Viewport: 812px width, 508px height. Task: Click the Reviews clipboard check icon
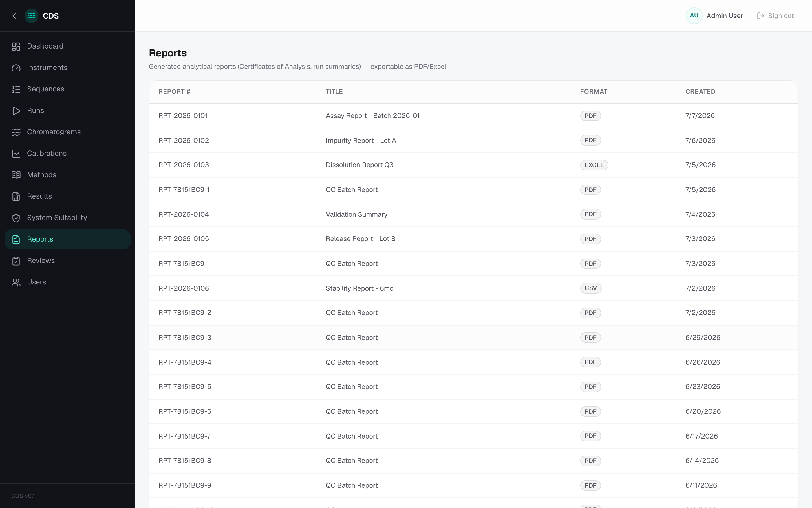coord(16,261)
